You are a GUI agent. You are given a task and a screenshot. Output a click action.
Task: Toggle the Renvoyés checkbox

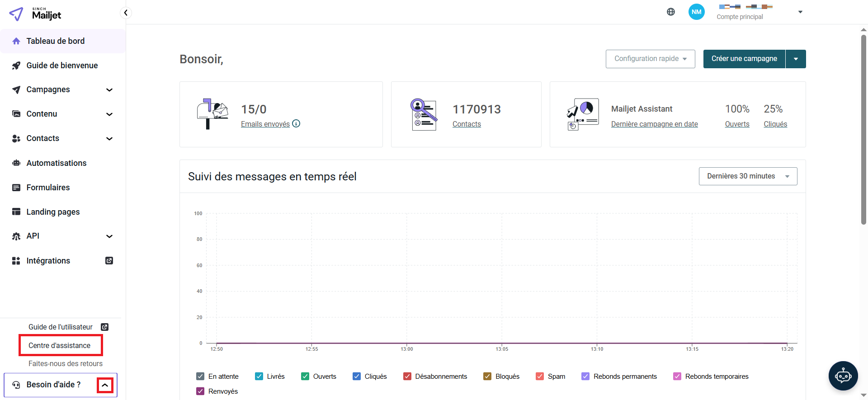click(200, 391)
